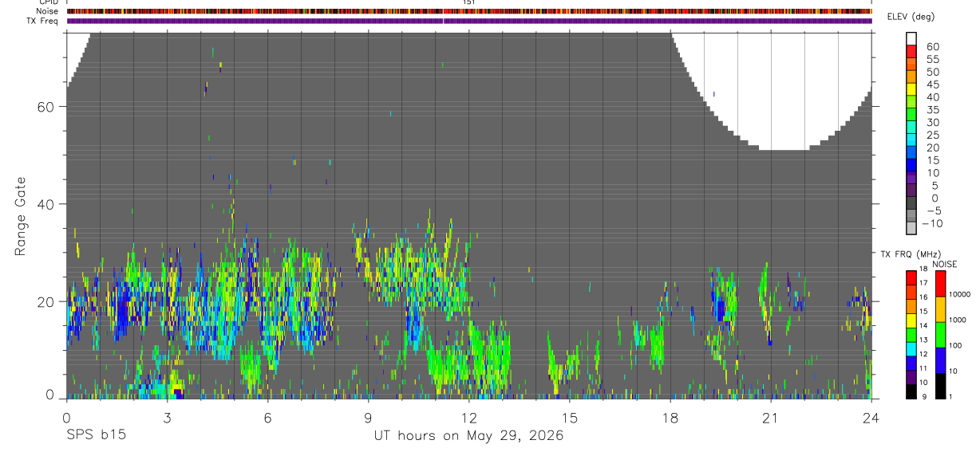
Task: Click the '40' tick label on Range Gate axis
Action: 46,204
